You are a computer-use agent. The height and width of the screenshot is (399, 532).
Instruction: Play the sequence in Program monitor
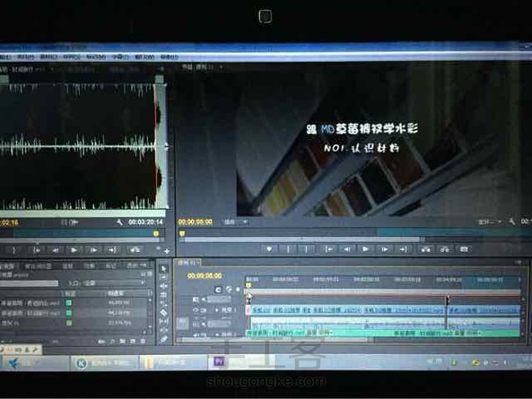[365, 249]
